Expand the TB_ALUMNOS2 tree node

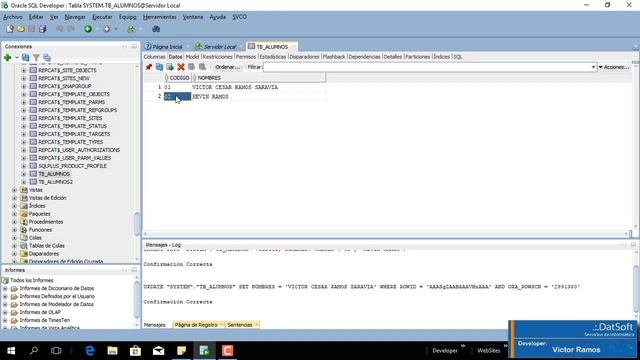coord(24,182)
